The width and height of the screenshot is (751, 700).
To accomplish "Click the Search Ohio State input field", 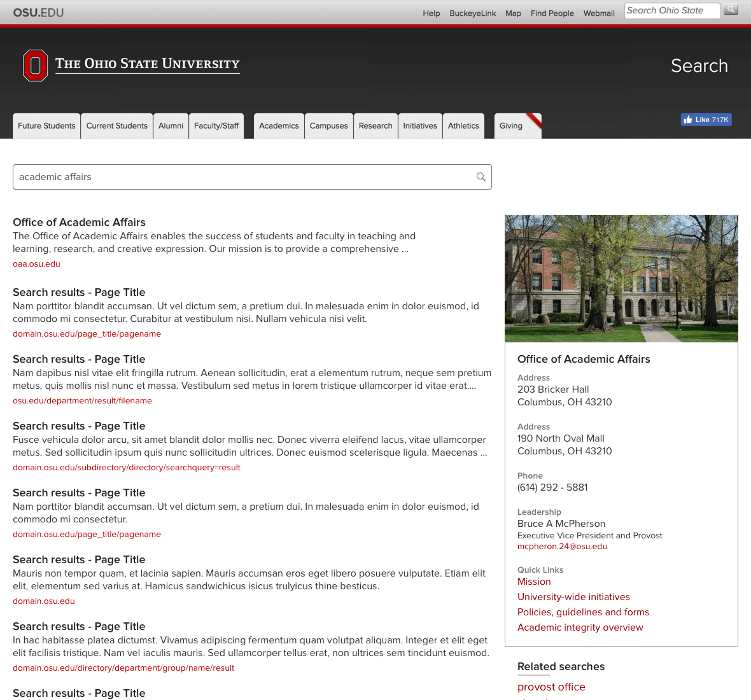I will point(672,11).
